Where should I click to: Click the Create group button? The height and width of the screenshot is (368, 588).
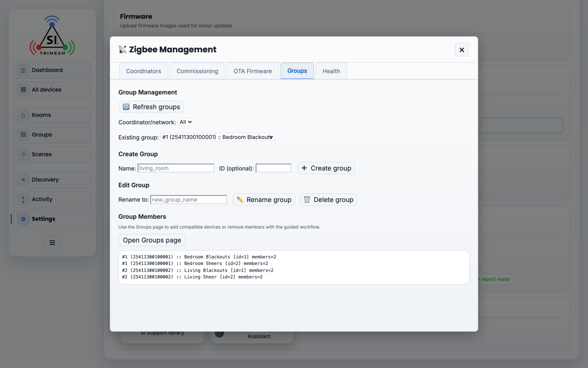coord(326,168)
